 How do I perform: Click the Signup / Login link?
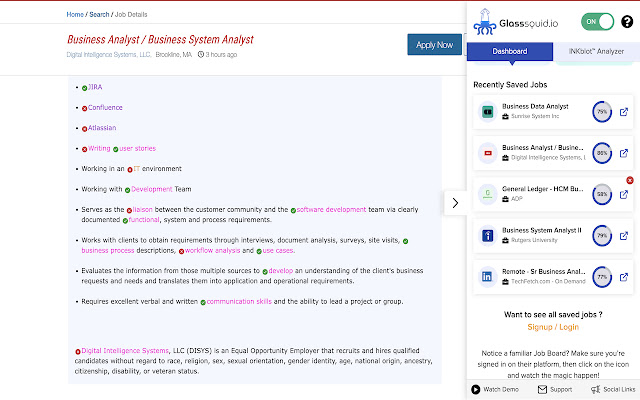(x=553, y=327)
